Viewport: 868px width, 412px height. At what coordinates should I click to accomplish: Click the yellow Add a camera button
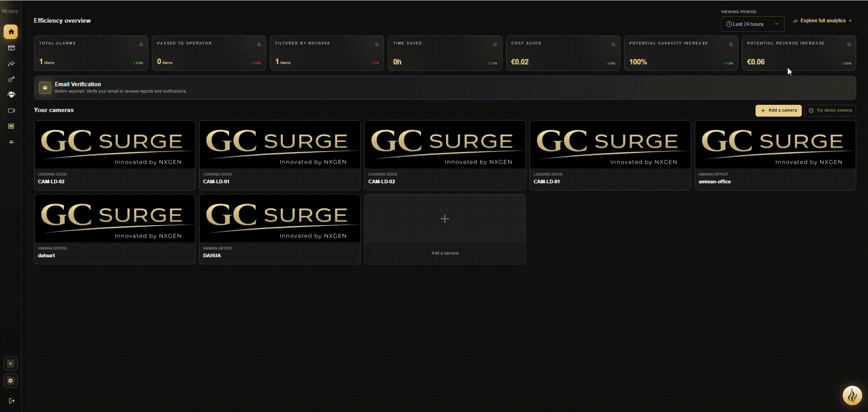click(779, 110)
